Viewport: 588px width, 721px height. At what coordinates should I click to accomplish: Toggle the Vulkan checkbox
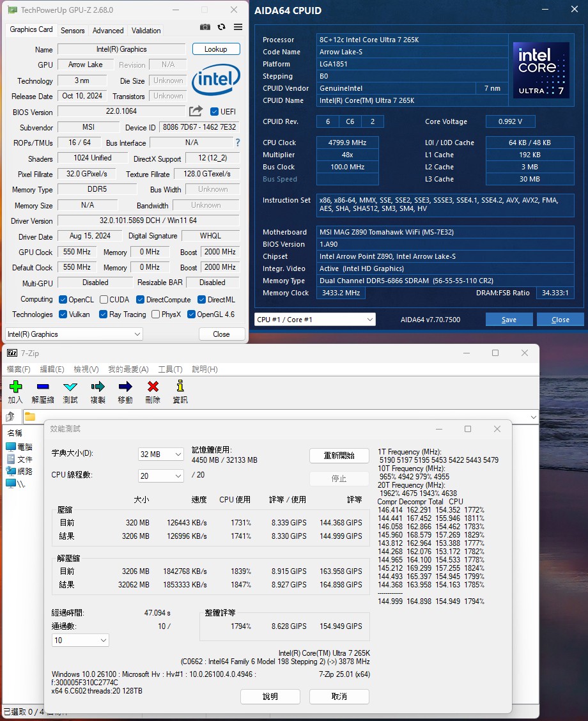63,314
